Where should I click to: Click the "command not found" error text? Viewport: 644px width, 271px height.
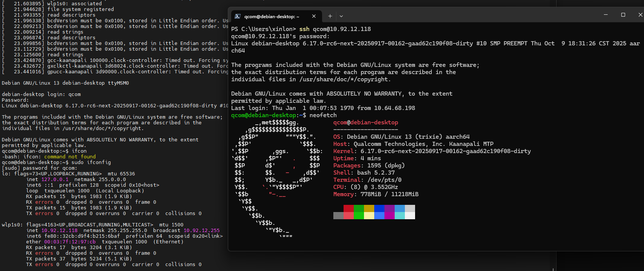(70, 157)
